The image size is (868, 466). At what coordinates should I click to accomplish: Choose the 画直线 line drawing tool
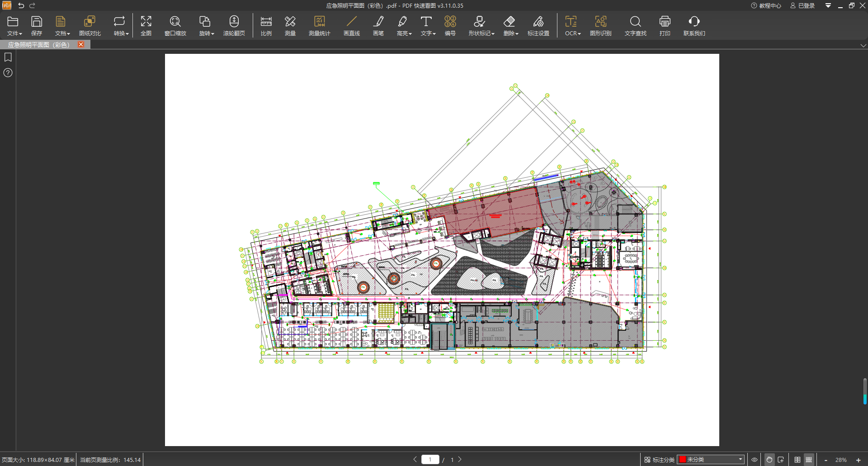coord(352,26)
